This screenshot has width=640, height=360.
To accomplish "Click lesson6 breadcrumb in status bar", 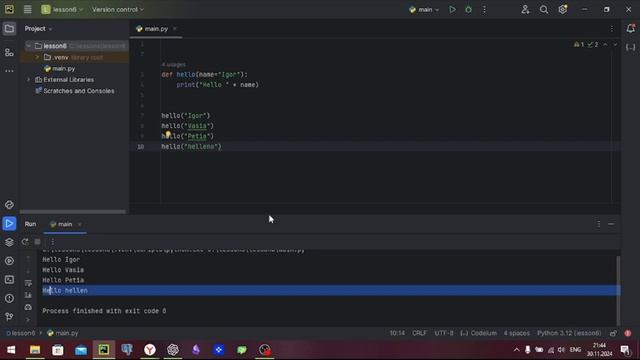I will (21, 333).
